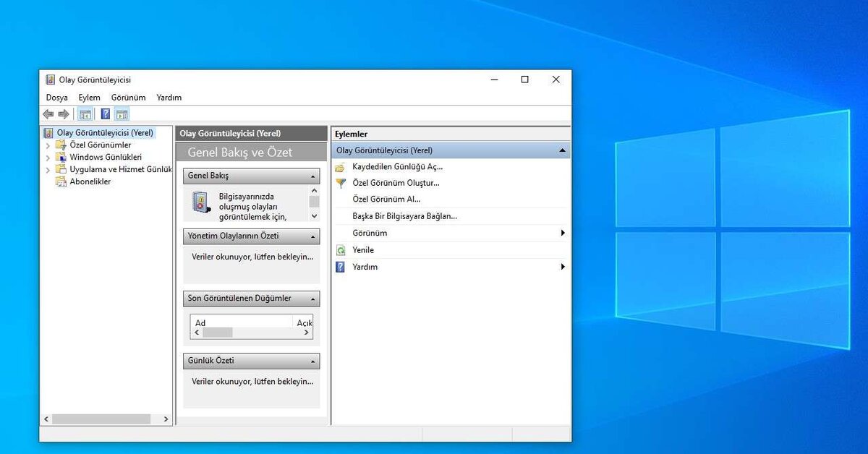Click the Kaydedilen Günlüğü Aç folder icon
This screenshot has width=868, height=454.
341,167
